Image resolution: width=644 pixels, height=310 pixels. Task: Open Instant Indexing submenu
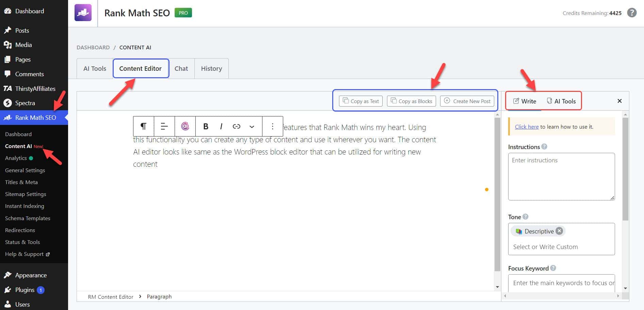point(25,206)
